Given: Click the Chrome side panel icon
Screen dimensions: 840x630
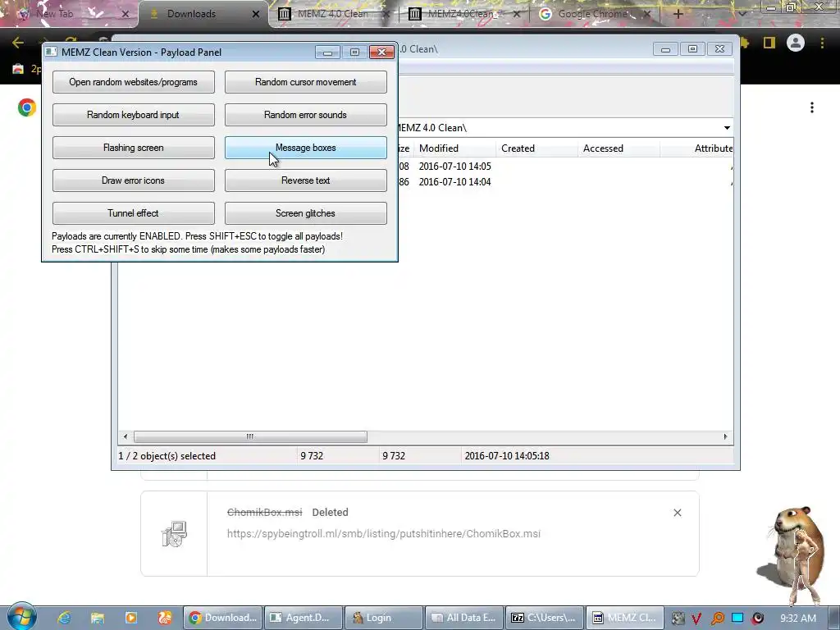Looking at the screenshot, I should [769, 43].
